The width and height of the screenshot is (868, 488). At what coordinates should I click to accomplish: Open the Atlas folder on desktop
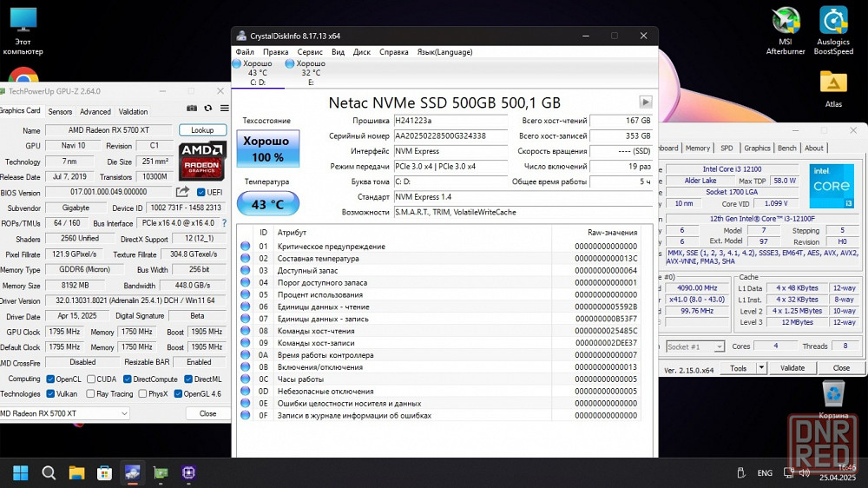point(833,89)
